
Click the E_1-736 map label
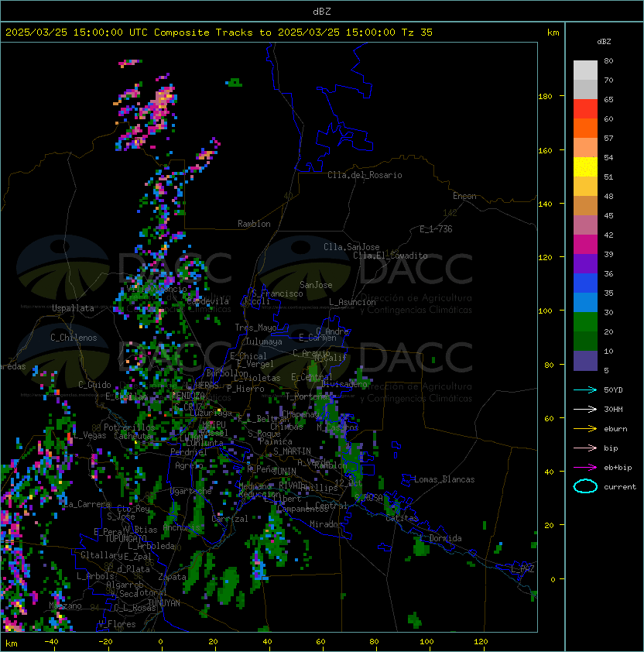pyautogui.click(x=436, y=229)
